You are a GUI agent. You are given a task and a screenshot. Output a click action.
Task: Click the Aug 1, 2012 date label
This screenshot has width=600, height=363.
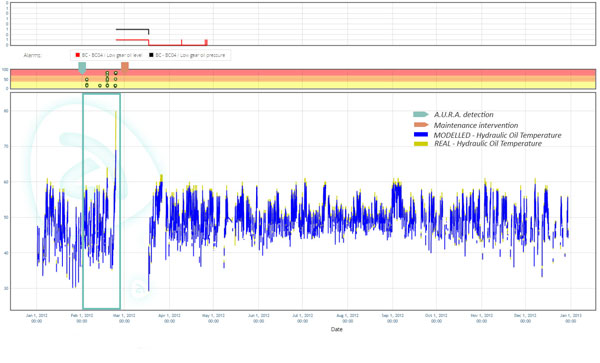[347, 318]
